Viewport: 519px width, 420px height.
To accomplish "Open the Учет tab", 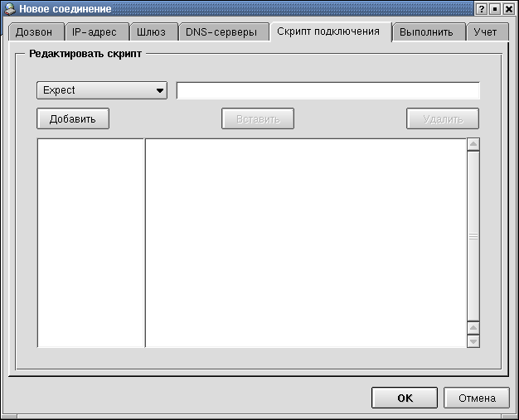I will 486,33.
